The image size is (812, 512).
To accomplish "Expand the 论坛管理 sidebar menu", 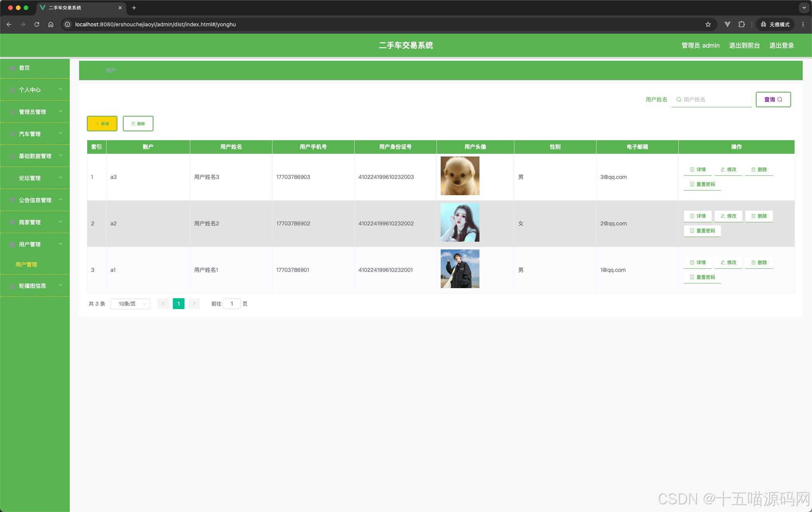I will 35,178.
